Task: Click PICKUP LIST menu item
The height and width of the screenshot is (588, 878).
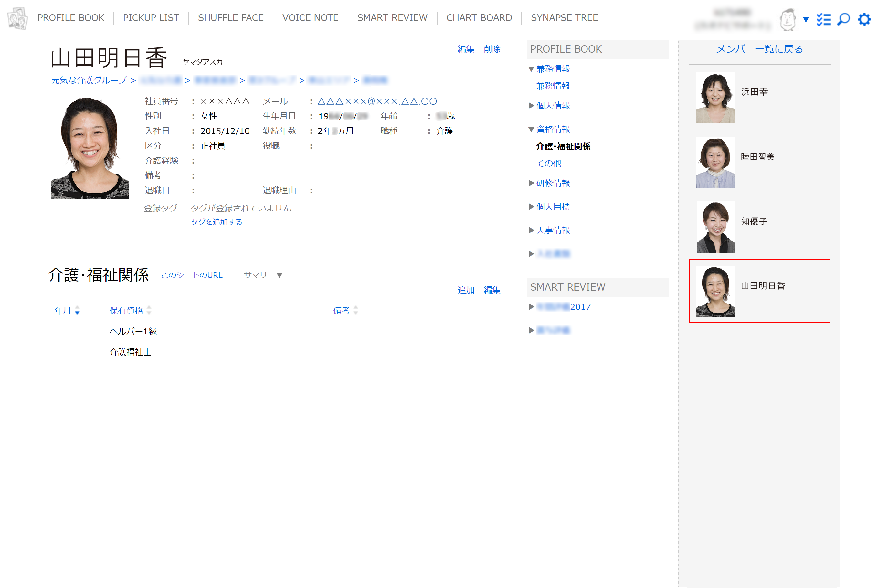Action: 151,18
